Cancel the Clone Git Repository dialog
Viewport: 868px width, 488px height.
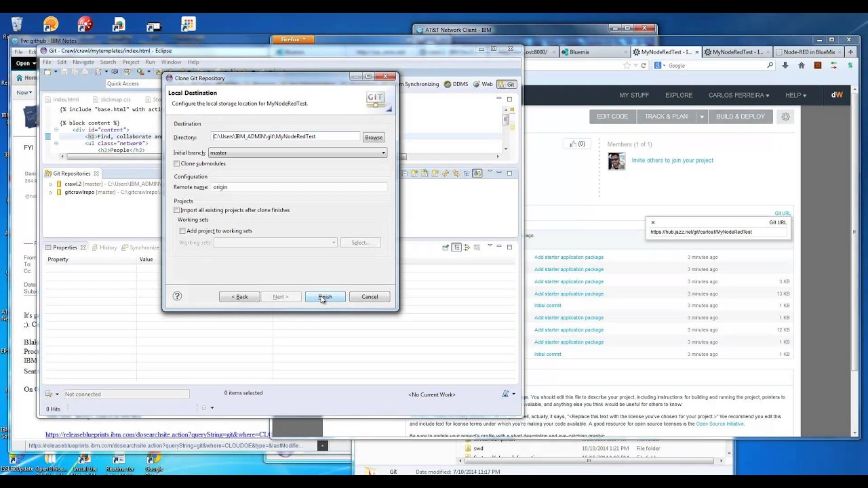370,297
